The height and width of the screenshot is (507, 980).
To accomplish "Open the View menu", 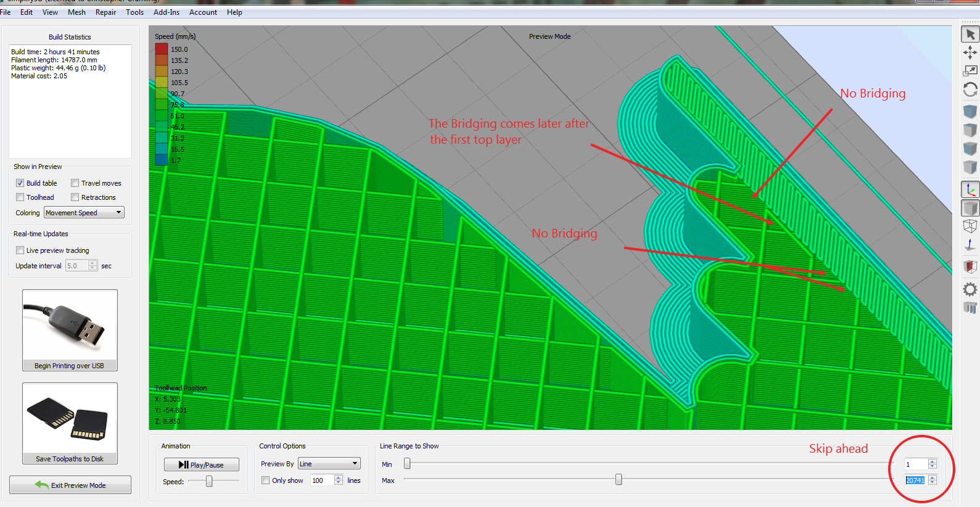I will coord(50,12).
